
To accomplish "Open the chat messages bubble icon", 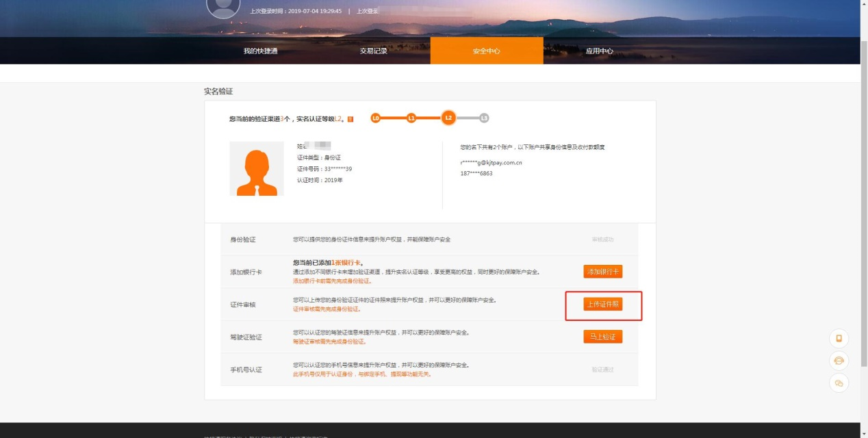I will point(838,383).
